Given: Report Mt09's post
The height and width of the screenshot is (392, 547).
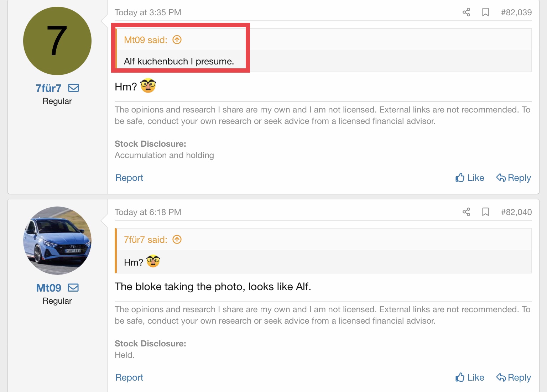Looking at the screenshot, I should (129, 377).
